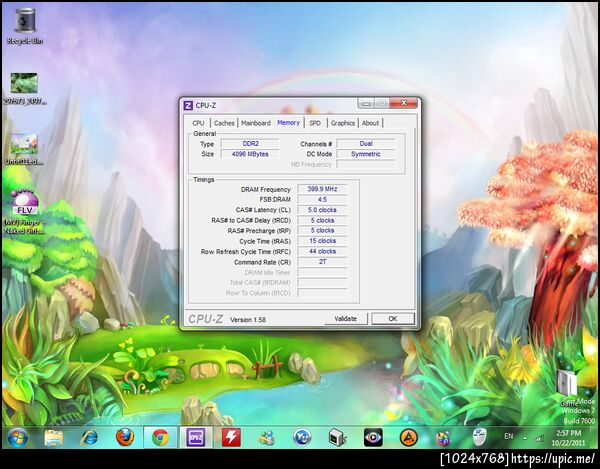Switch to the CPU tab
Screen dimensions: 600x469
click(198, 123)
